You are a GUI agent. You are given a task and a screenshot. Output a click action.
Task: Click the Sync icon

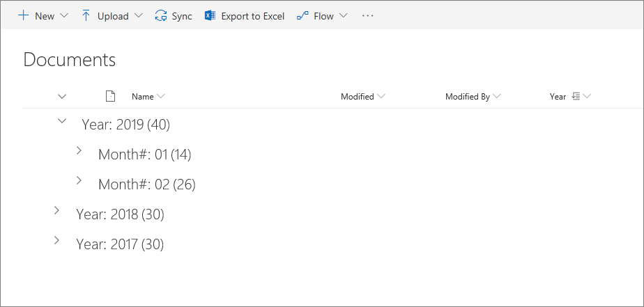[161, 15]
